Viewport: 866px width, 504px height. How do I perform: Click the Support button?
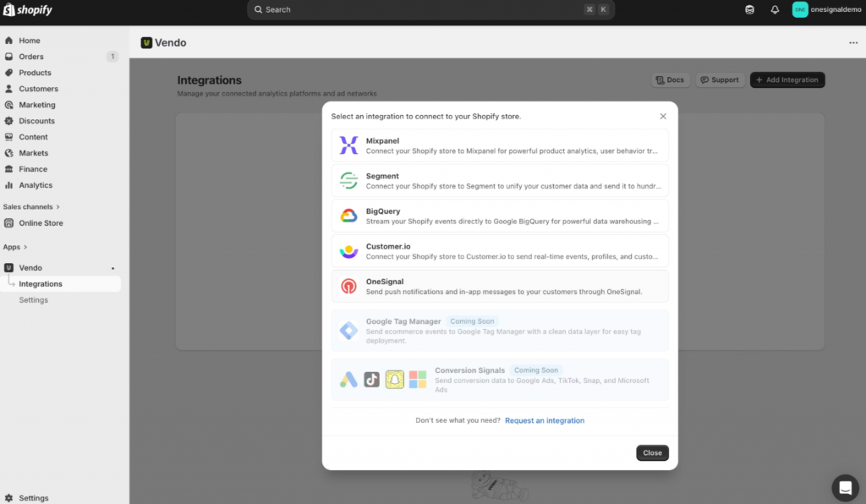pyautogui.click(x=720, y=79)
